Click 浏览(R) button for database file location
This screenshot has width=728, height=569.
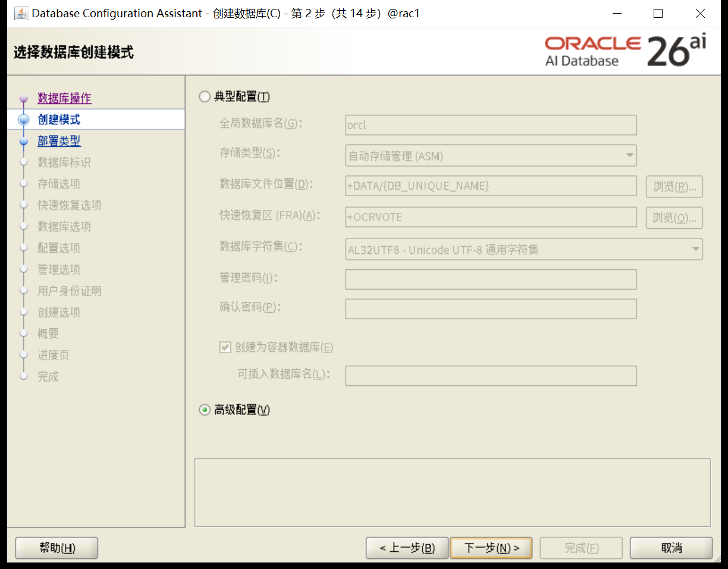(x=674, y=186)
